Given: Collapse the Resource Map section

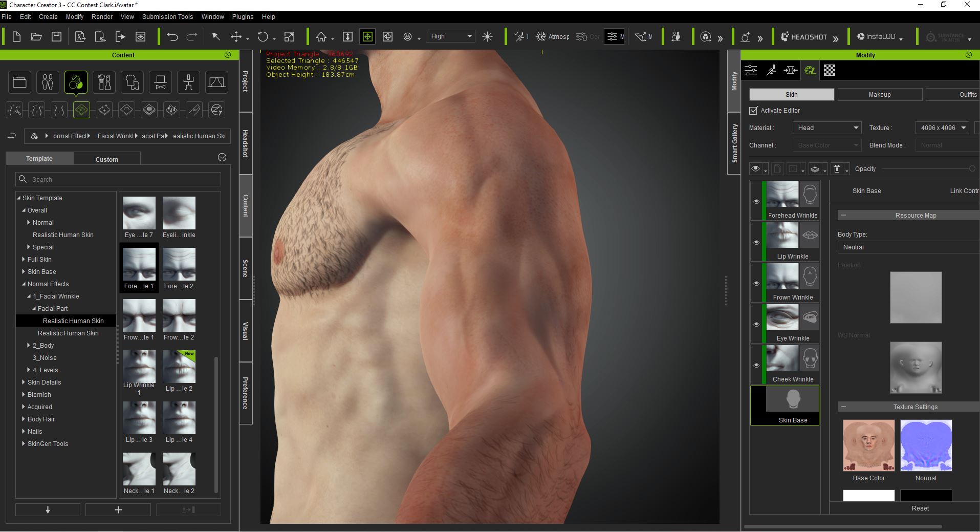Looking at the screenshot, I should point(843,215).
